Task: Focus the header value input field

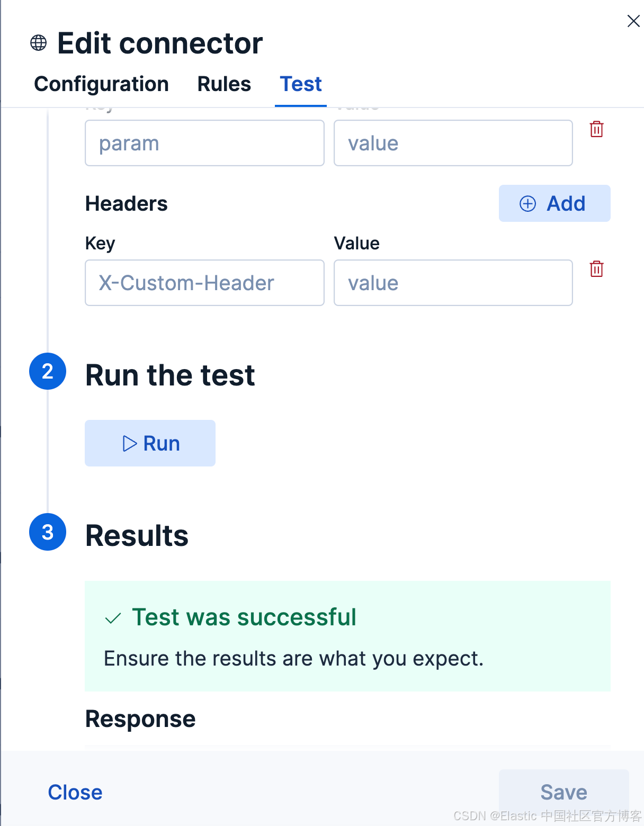Action: click(x=453, y=283)
